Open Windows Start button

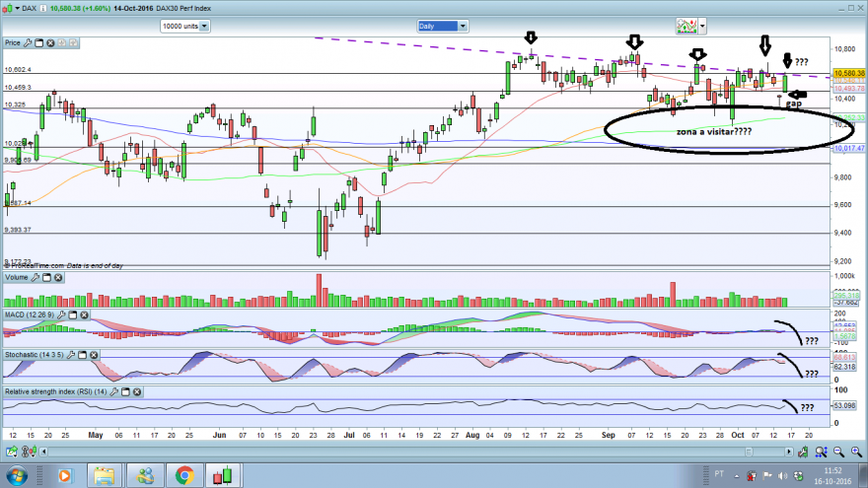(x=17, y=476)
